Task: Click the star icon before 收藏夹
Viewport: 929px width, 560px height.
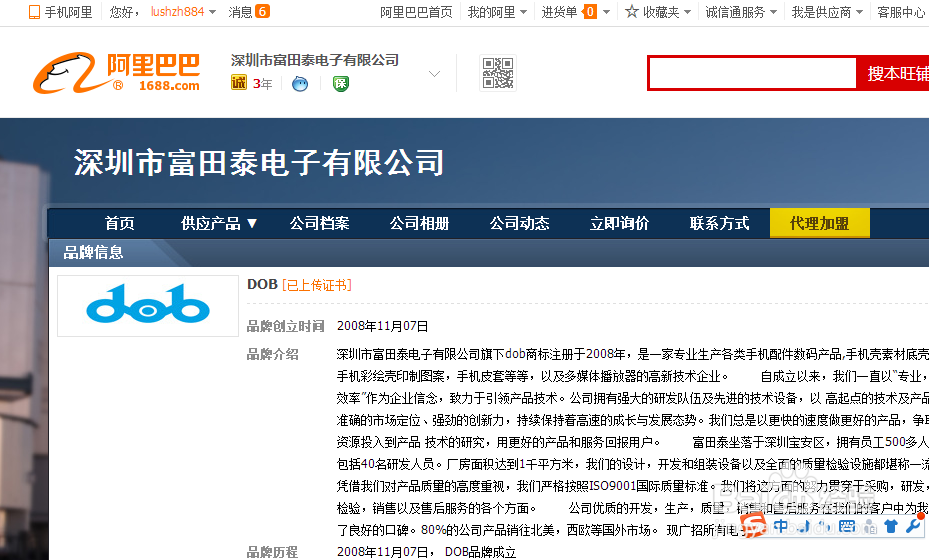Action: (x=632, y=11)
